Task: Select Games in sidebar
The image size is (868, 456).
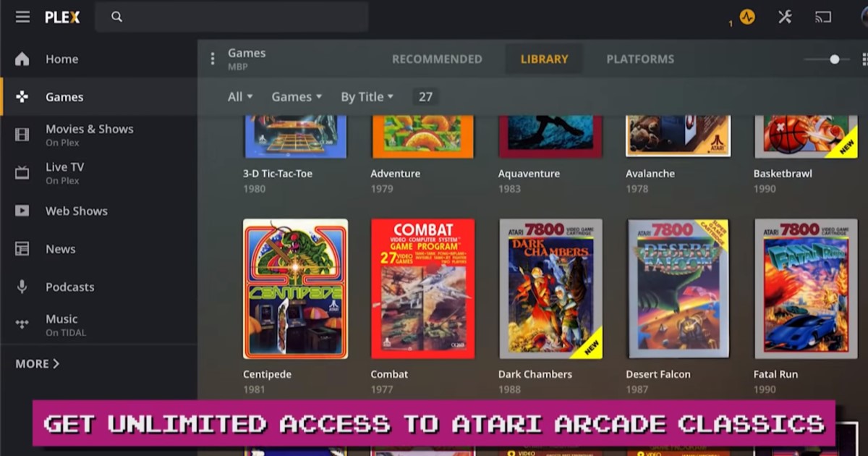Action: (x=98, y=97)
